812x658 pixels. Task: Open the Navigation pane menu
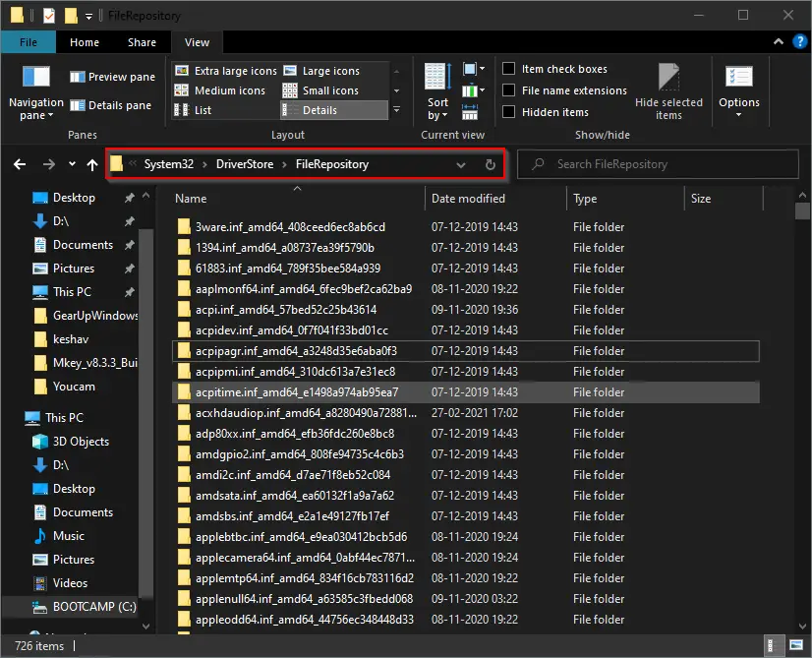35,93
